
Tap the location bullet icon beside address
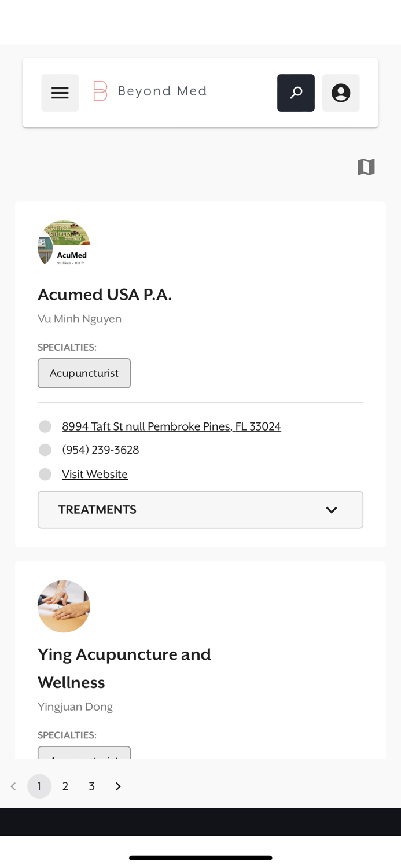click(x=45, y=426)
